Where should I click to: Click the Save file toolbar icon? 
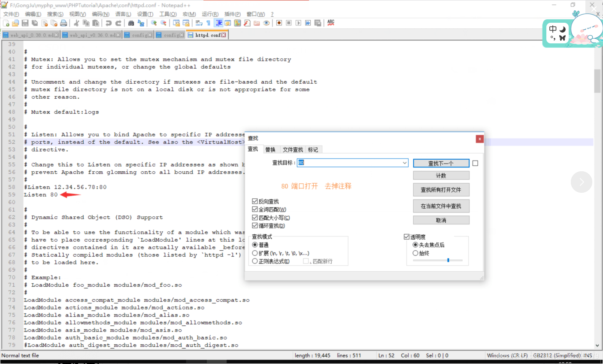point(25,23)
